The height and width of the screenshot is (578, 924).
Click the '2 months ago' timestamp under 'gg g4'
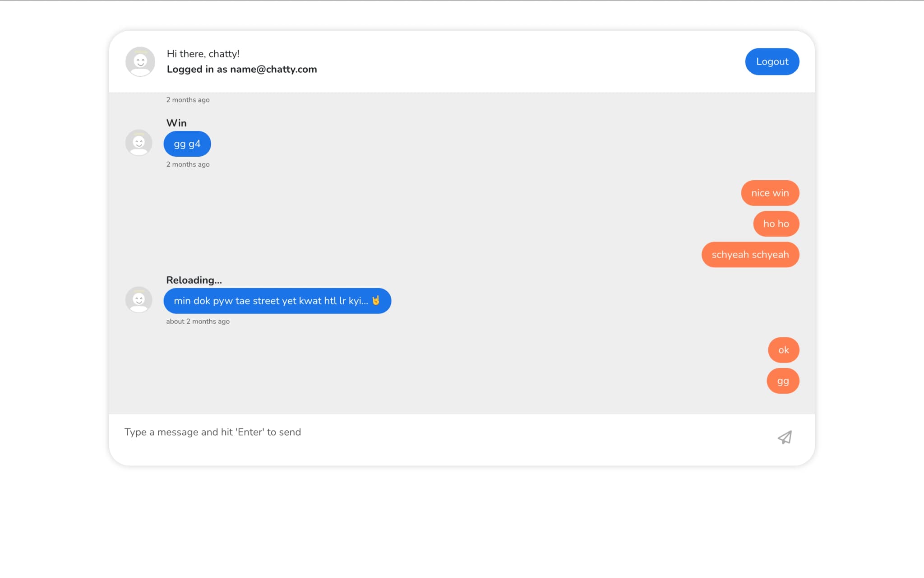188,164
